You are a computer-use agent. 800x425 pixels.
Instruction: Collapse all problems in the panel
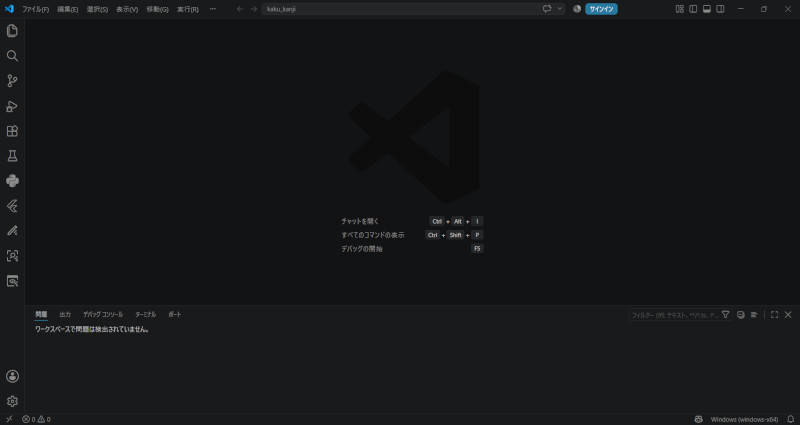tap(741, 315)
